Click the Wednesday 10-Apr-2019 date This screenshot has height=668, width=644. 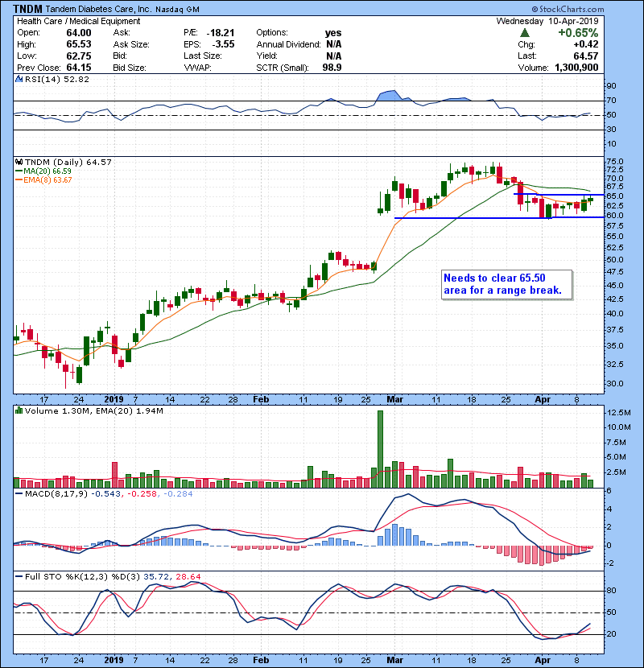(547, 21)
